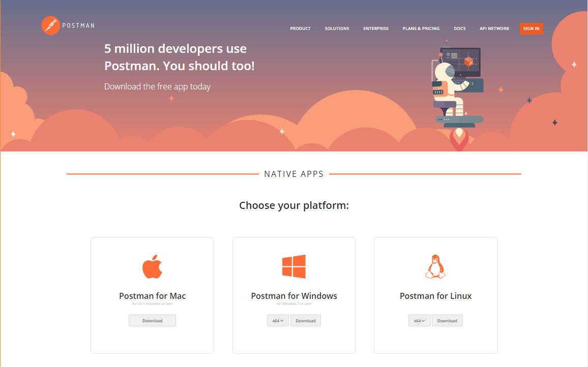Click the Windows logo icon
This screenshot has height=367, width=588.
pyautogui.click(x=294, y=266)
